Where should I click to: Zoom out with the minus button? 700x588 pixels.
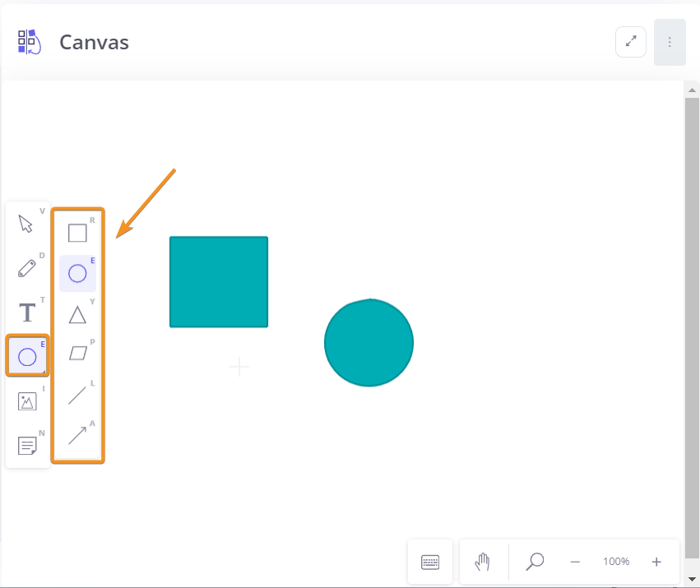point(575,562)
